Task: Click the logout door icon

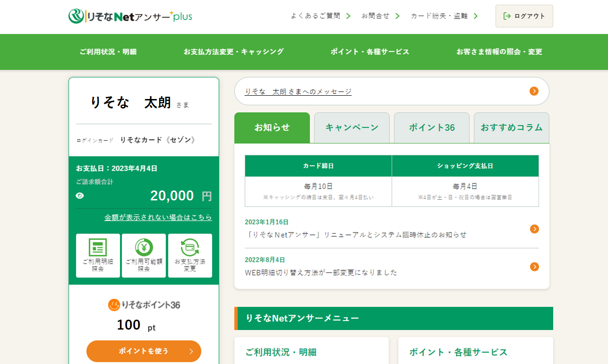Action: coord(507,16)
